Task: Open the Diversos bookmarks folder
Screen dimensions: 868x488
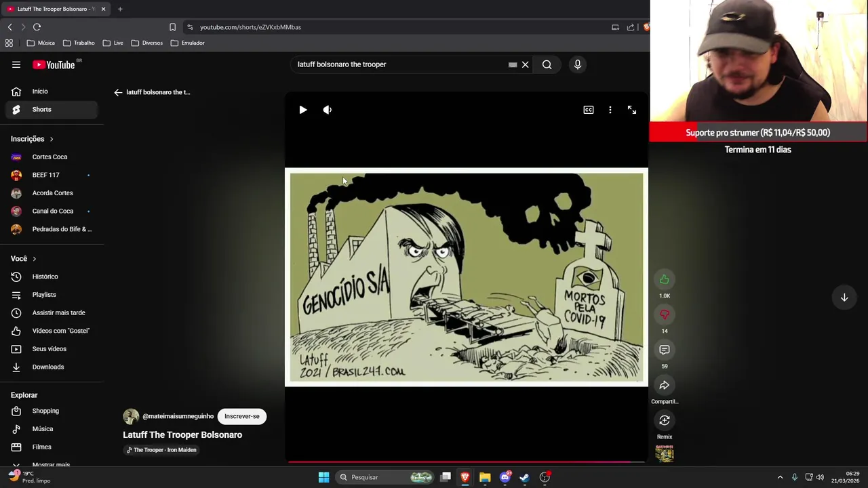Action: (x=147, y=43)
